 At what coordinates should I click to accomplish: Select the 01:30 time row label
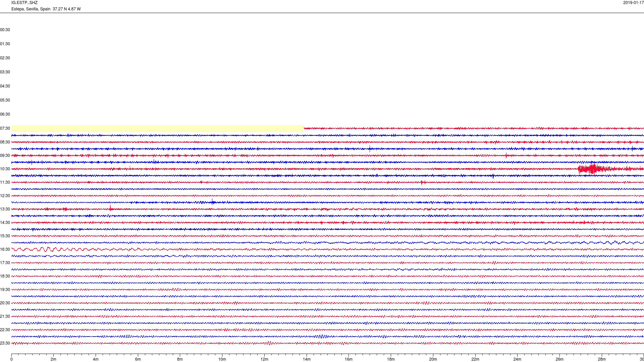coord(5,44)
